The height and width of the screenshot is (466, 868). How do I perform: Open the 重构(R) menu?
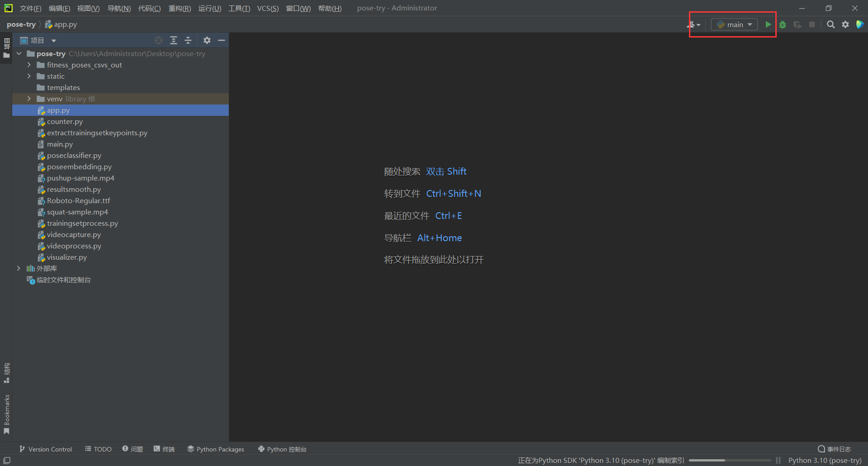(179, 8)
